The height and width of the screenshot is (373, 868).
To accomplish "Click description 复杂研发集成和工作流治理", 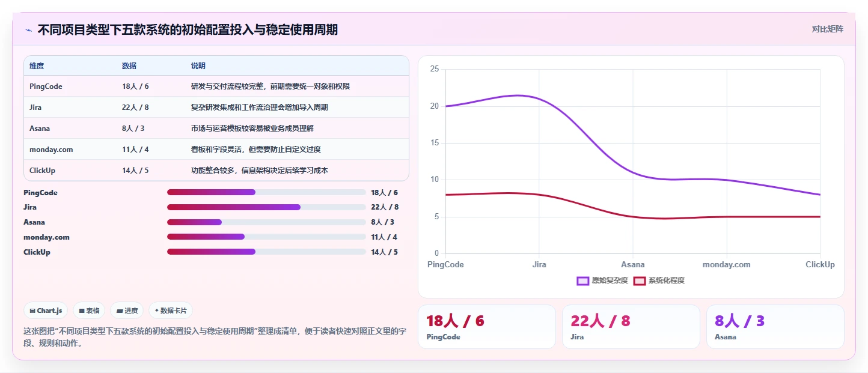I will (x=260, y=108).
